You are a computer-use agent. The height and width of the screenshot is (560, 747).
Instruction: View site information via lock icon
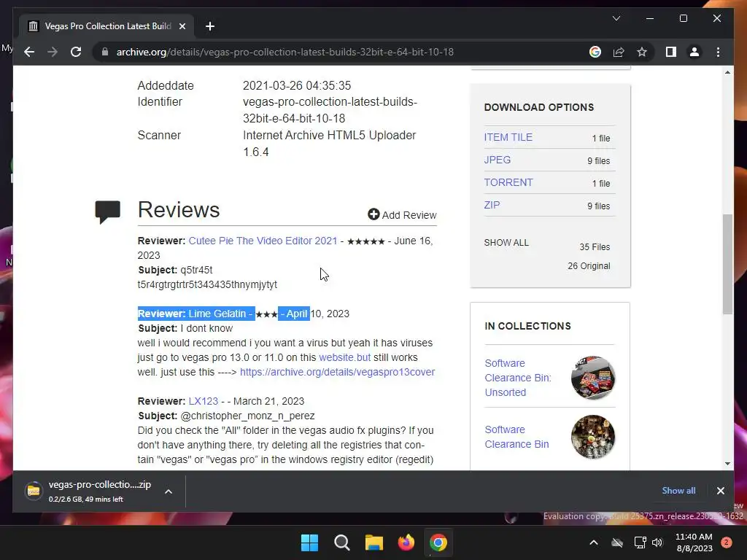tap(105, 52)
